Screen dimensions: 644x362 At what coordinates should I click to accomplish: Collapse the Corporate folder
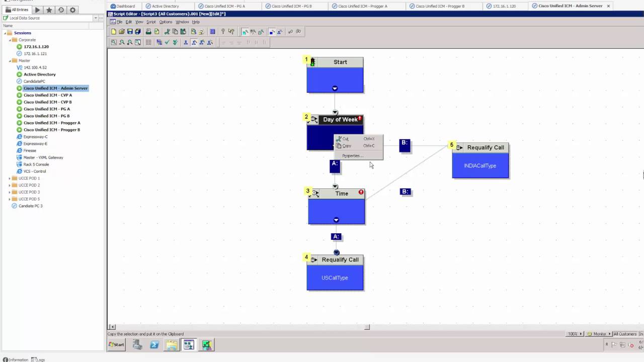[x=10, y=40]
